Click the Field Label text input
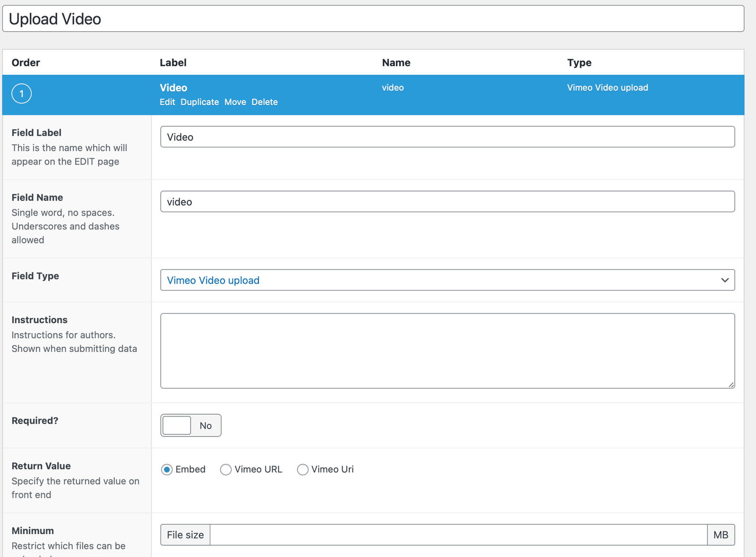Viewport: 756px width, 557px height. click(447, 137)
